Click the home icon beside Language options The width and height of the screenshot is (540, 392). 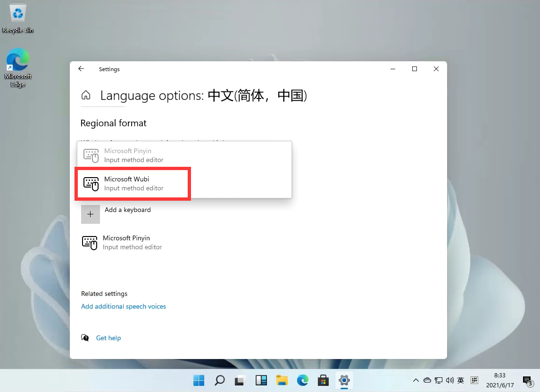(x=86, y=95)
